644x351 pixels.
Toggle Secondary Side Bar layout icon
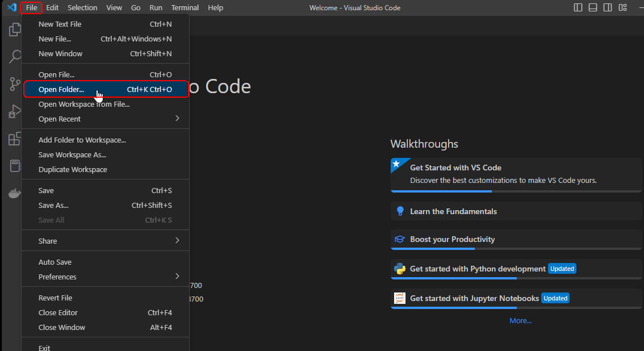[x=608, y=7]
